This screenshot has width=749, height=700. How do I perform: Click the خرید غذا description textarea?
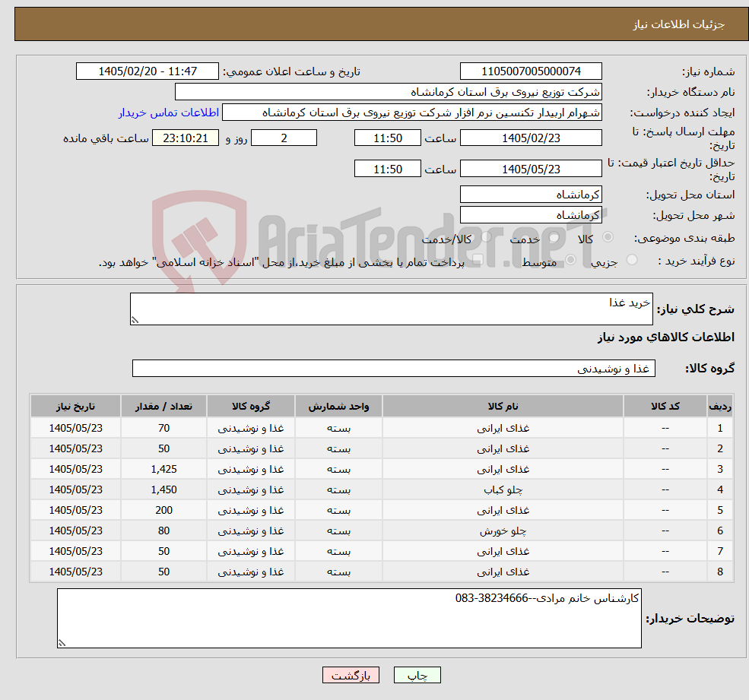tap(391, 309)
